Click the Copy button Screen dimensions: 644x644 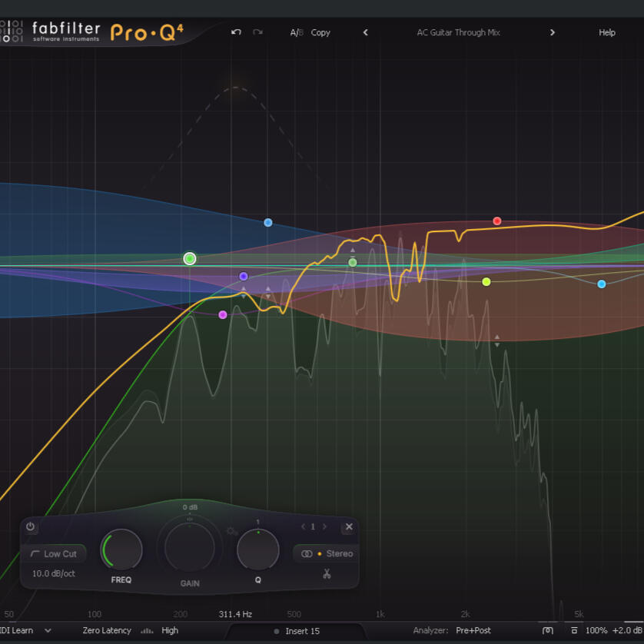point(320,32)
